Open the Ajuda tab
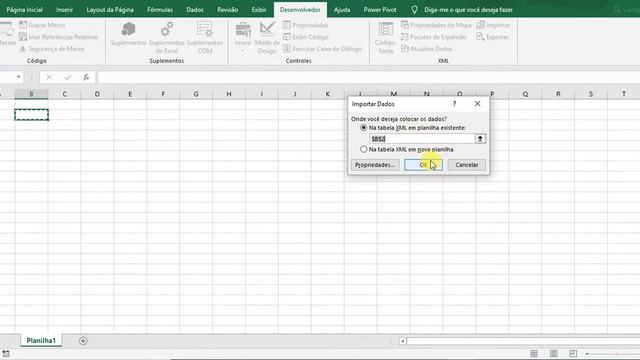This screenshot has width=640, height=360. pyautogui.click(x=342, y=9)
